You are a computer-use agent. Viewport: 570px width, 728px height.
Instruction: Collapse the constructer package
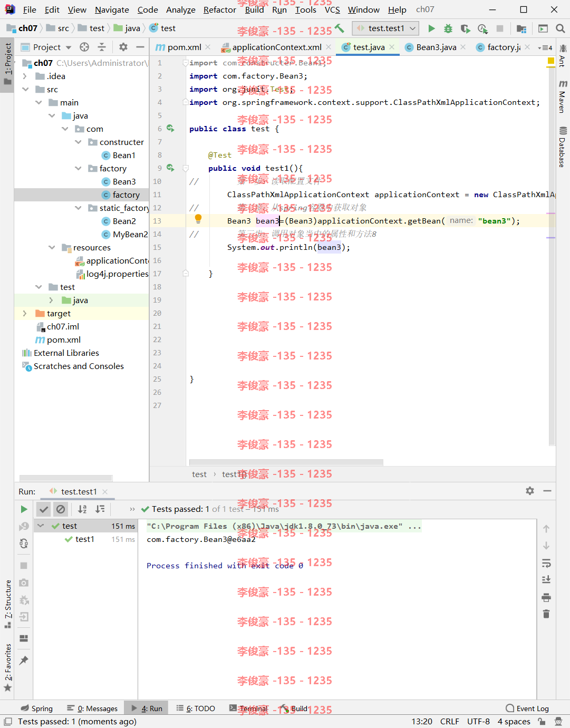click(x=78, y=142)
